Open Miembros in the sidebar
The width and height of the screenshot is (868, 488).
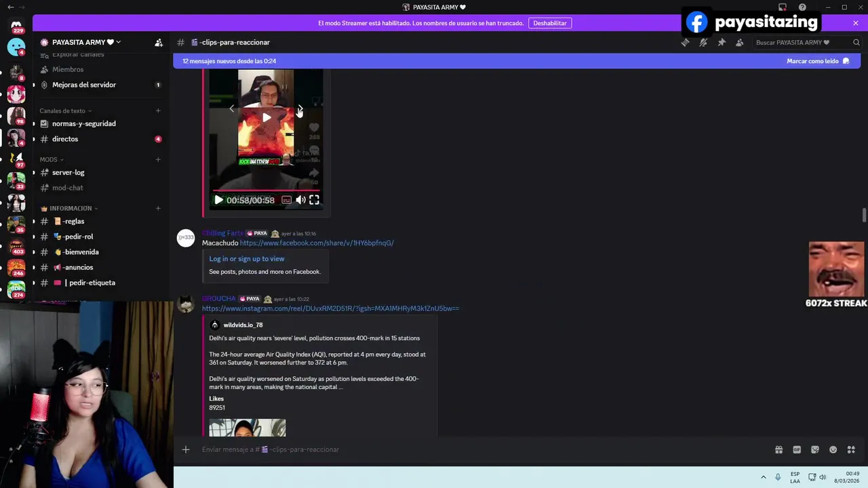[x=68, y=69]
